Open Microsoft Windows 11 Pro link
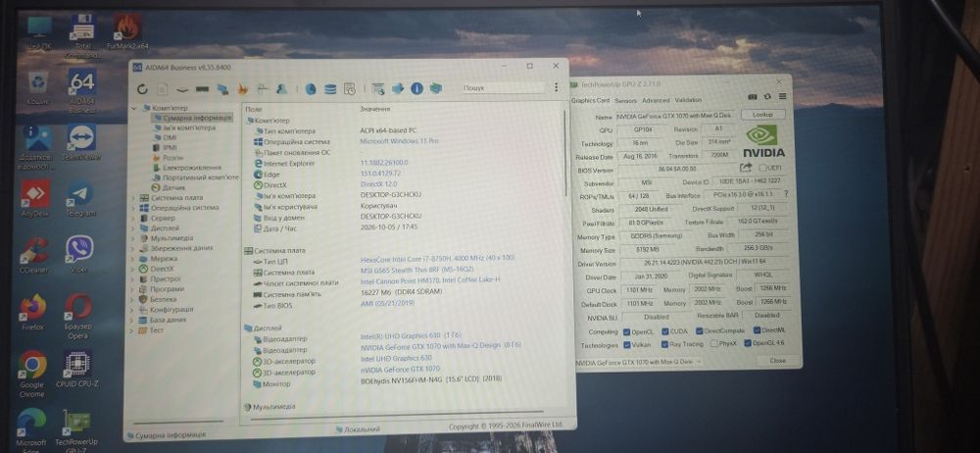 pos(400,141)
